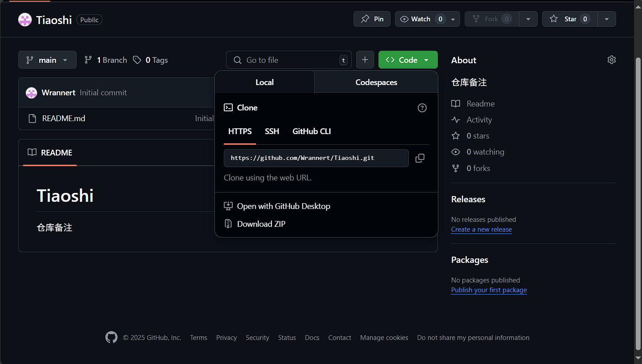This screenshot has width=642, height=364.
Task: Click the Create a new release link
Action: pos(481,229)
